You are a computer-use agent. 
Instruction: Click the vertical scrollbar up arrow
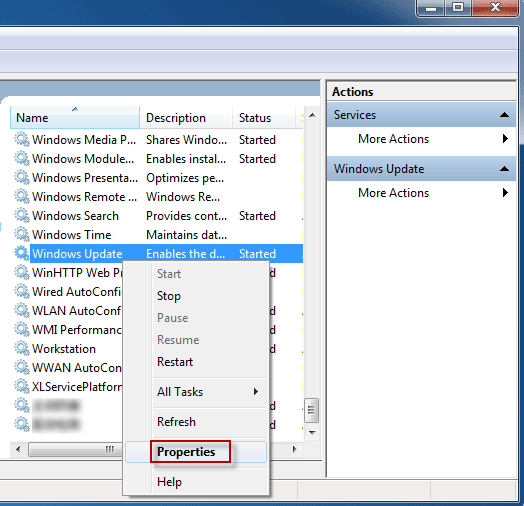point(312,115)
